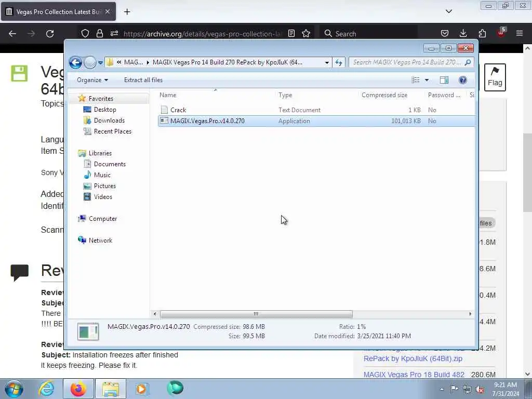Viewport: 532px width, 399px height.
Task: Open Videos library
Action: click(x=103, y=197)
